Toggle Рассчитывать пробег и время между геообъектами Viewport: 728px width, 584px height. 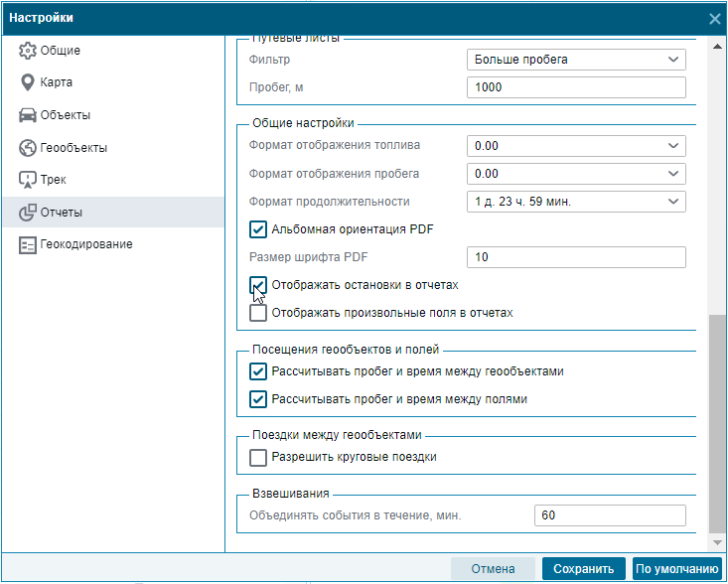258,371
